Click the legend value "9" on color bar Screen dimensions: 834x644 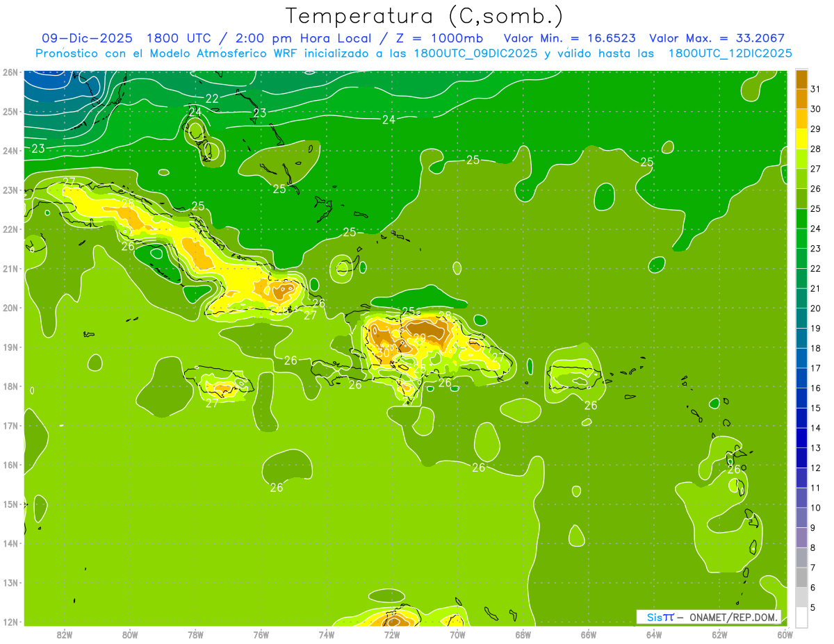tap(813, 527)
